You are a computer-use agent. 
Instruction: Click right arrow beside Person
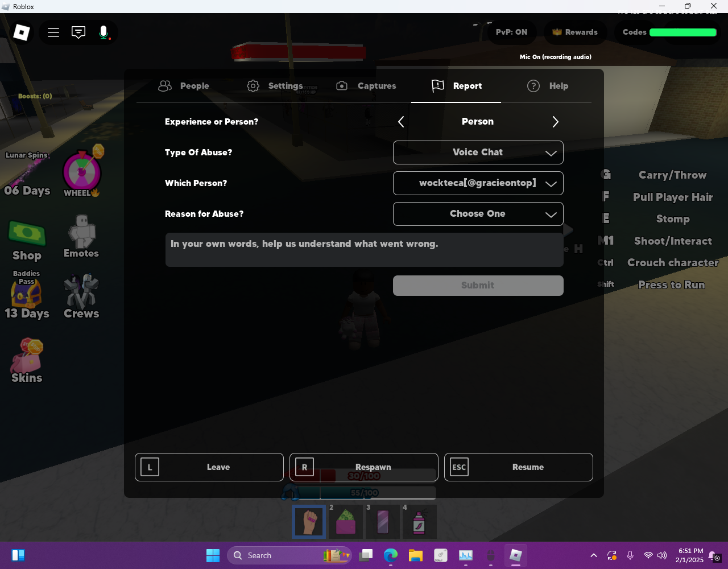pos(556,122)
